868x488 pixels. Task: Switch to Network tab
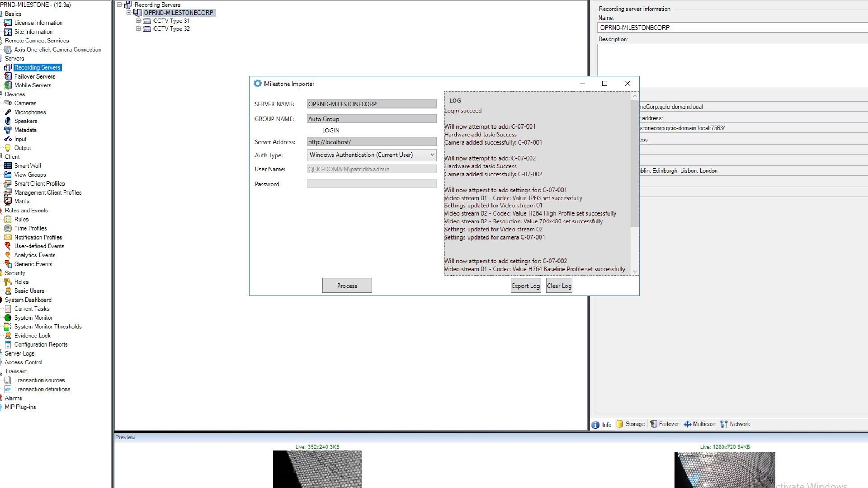(735, 424)
